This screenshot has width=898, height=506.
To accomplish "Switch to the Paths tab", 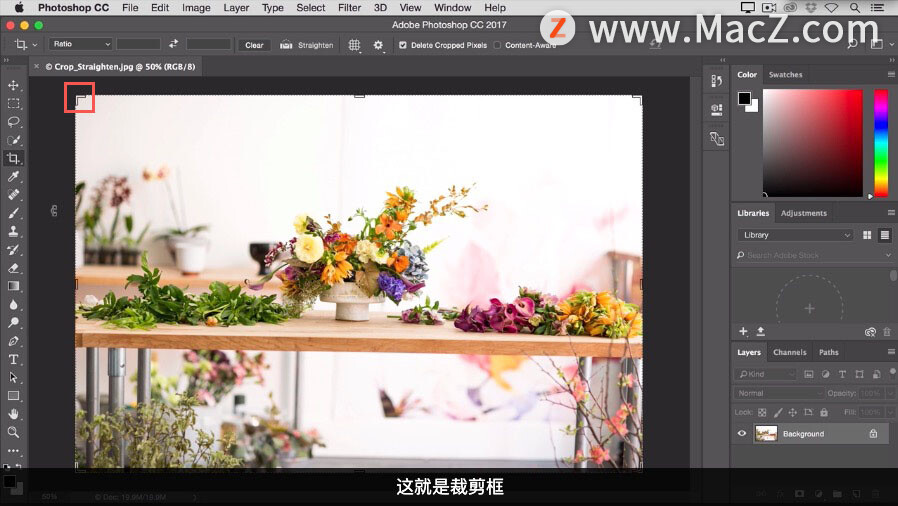I will pyautogui.click(x=829, y=352).
